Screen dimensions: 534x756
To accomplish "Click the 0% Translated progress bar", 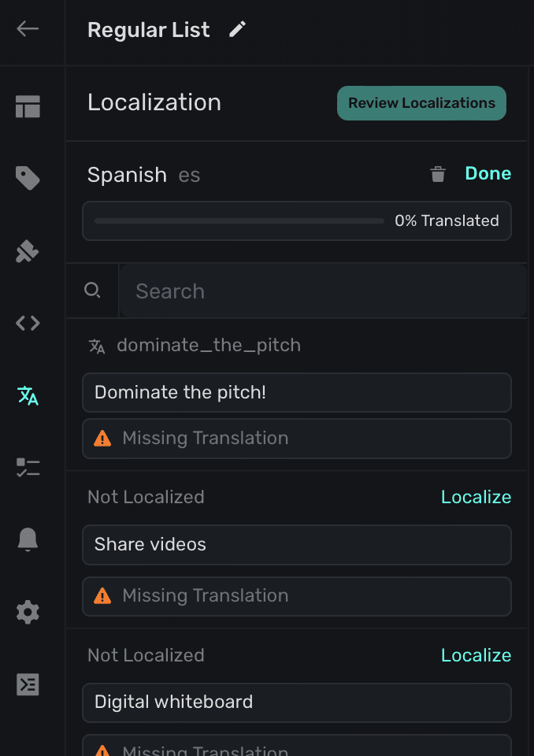I will click(x=296, y=221).
